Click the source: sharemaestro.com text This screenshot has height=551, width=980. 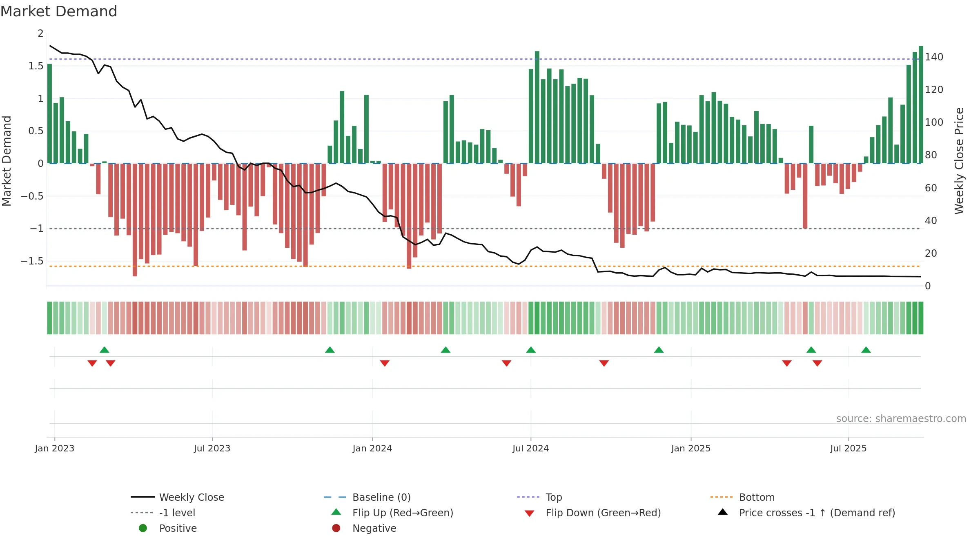pos(901,419)
